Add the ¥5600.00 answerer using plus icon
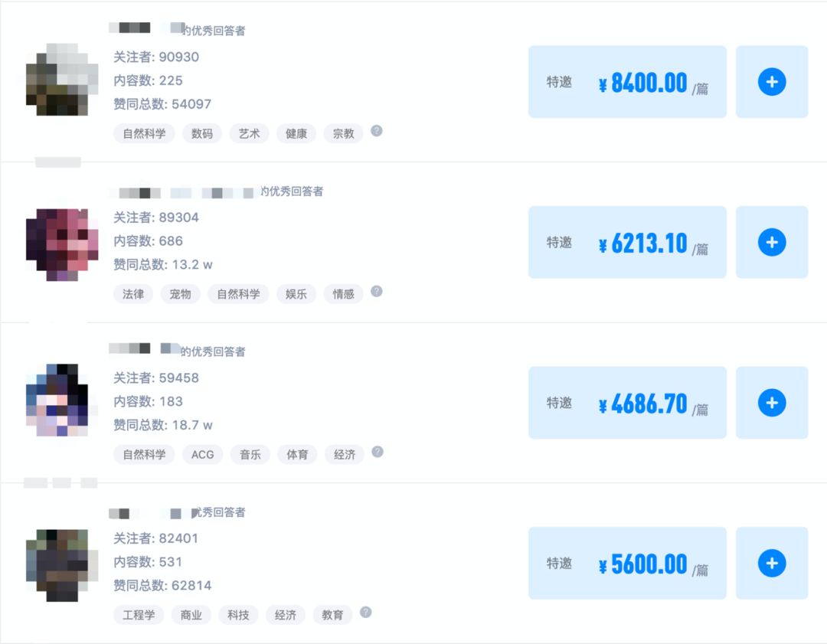Viewport: 827px width, 644px height. [x=772, y=564]
